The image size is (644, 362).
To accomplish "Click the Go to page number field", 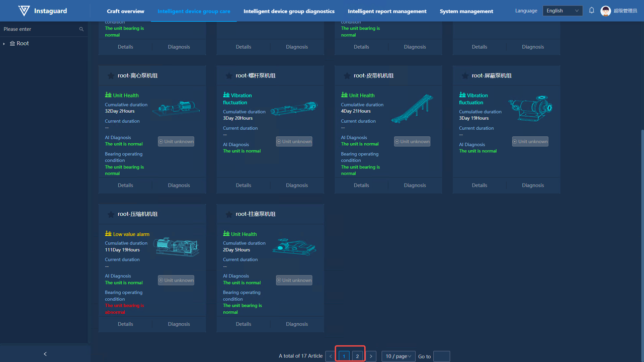I will tap(441, 356).
